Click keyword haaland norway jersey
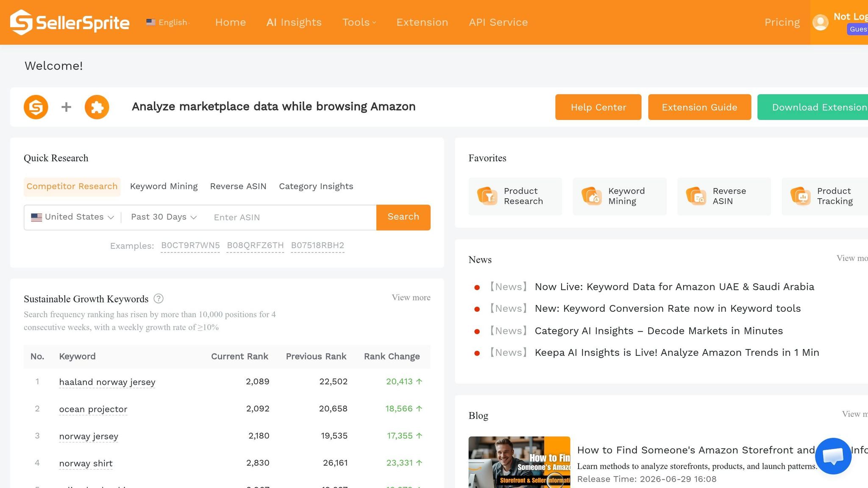 [x=107, y=382]
